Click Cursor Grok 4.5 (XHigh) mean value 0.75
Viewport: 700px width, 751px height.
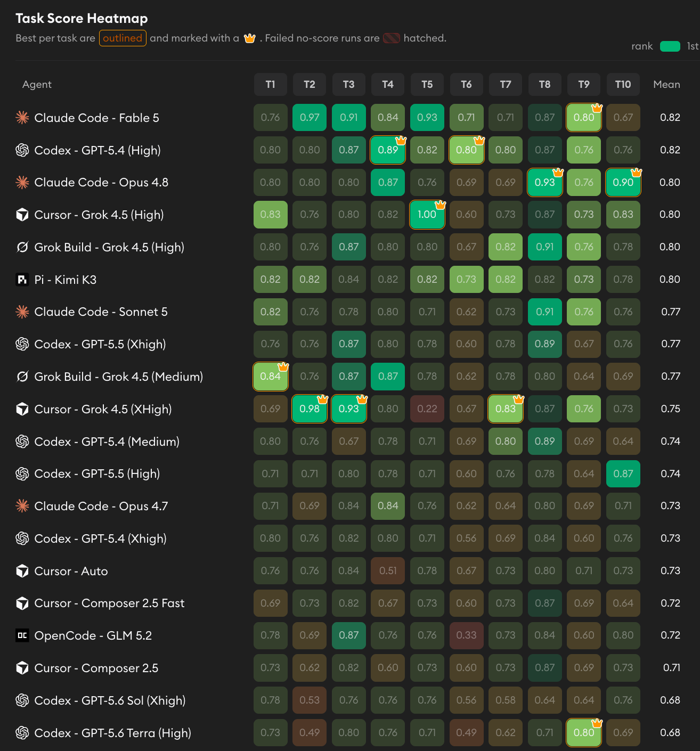point(670,409)
